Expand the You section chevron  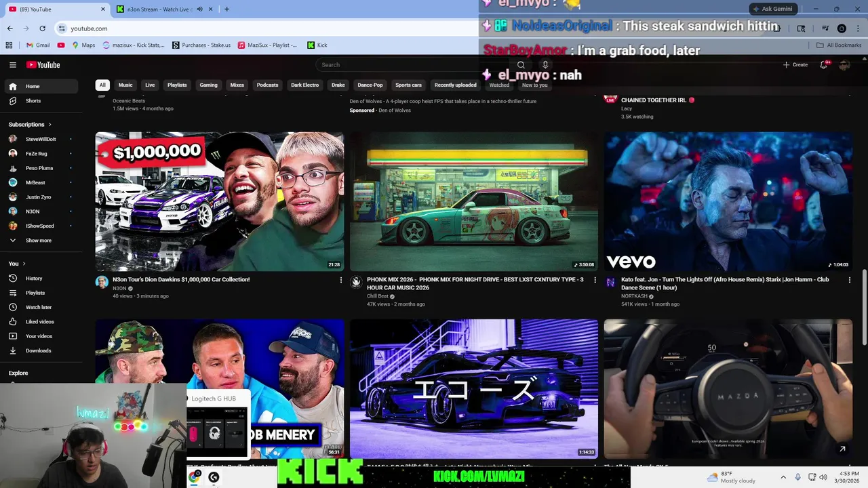[x=24, y=264]
